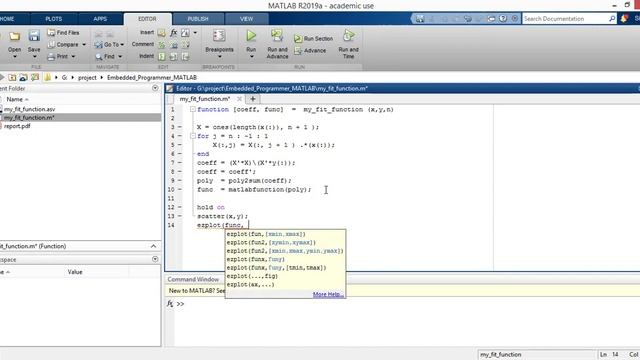Click the Run Section button

pyautogui.click(x=313, y=38)
